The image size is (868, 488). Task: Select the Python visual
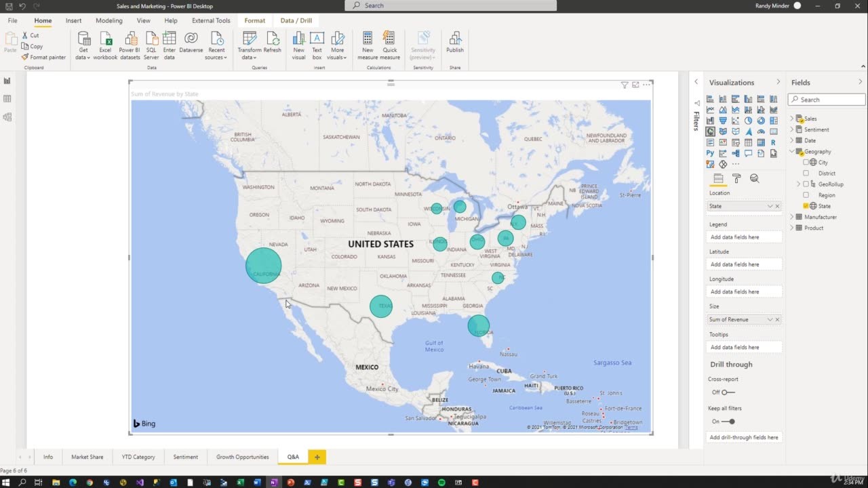710,153
